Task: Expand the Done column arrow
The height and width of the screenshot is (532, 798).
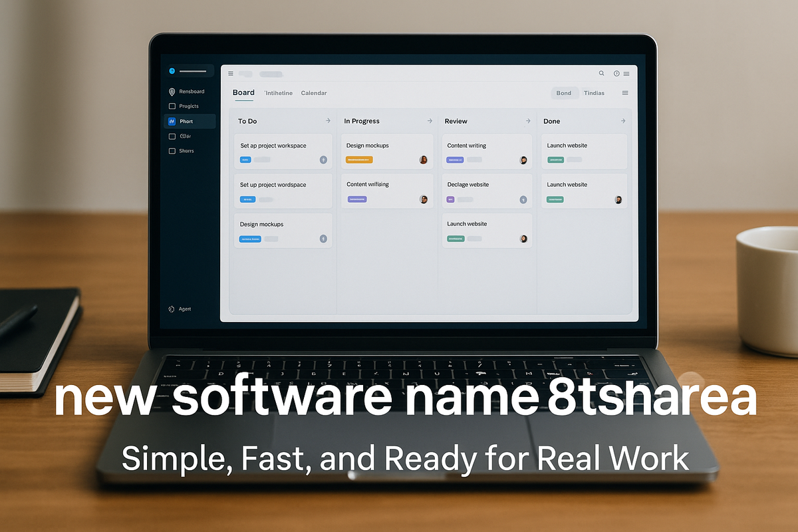Action: coord(623,121)
